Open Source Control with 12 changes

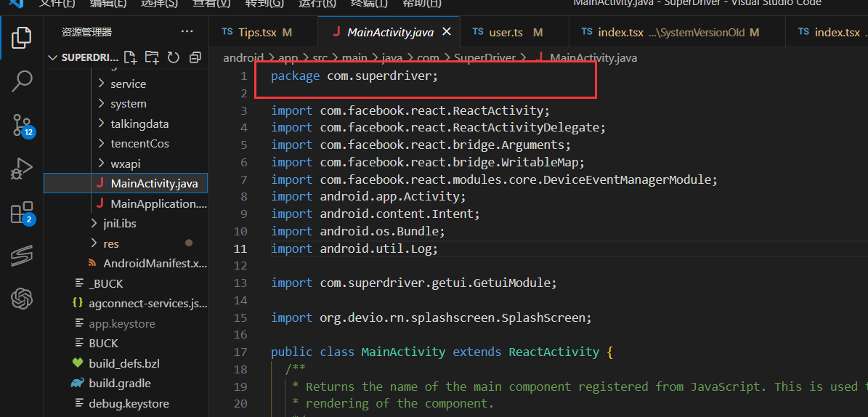23,126
